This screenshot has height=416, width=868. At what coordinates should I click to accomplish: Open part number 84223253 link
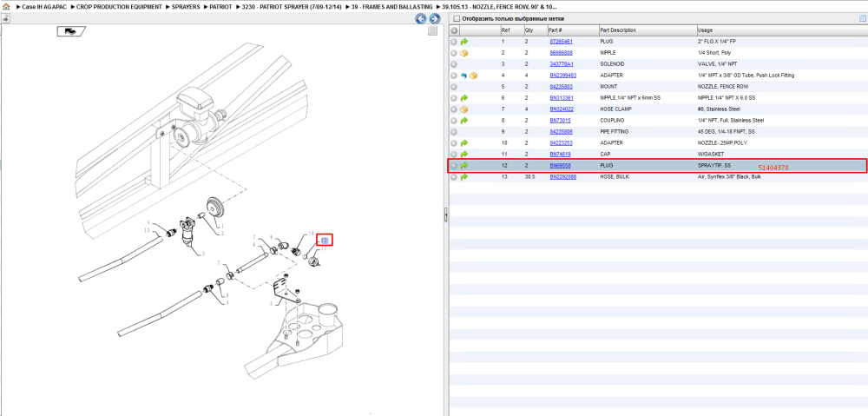[x=561, y=143]
